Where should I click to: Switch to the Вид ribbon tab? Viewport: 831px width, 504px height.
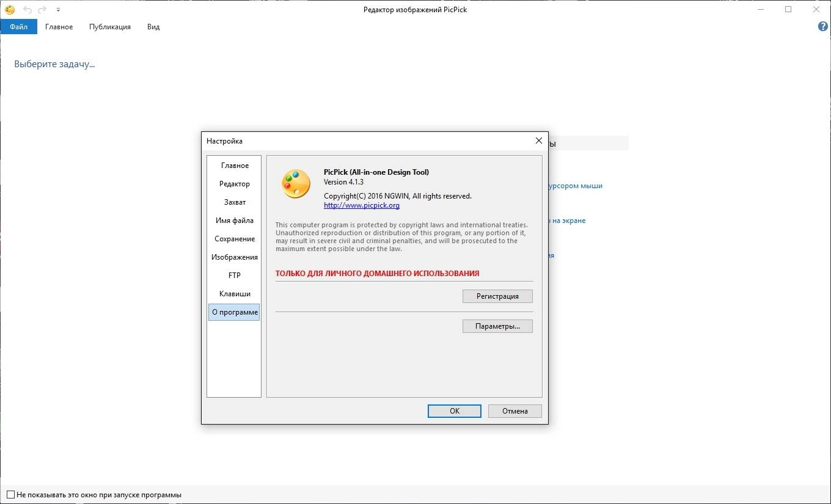(153, 27)
